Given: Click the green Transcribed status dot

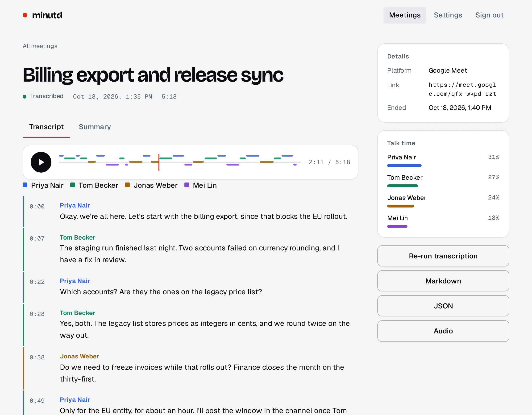Looking at the screenshot, I should tap(24, 97).
